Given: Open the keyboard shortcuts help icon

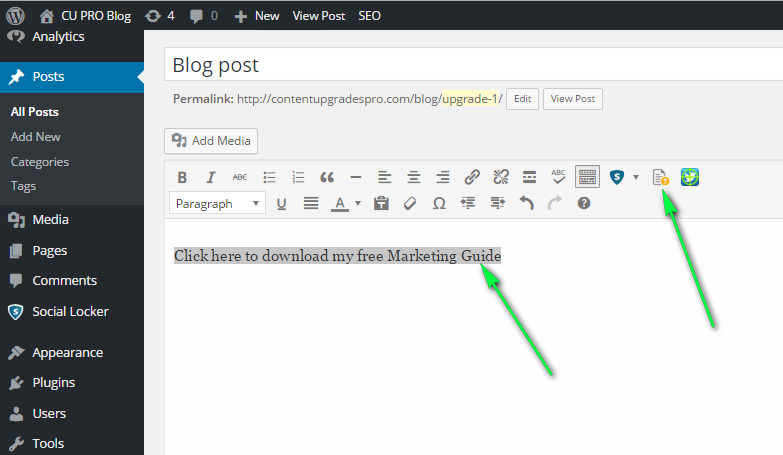Looking at the screenshot, I should [584, 203].
